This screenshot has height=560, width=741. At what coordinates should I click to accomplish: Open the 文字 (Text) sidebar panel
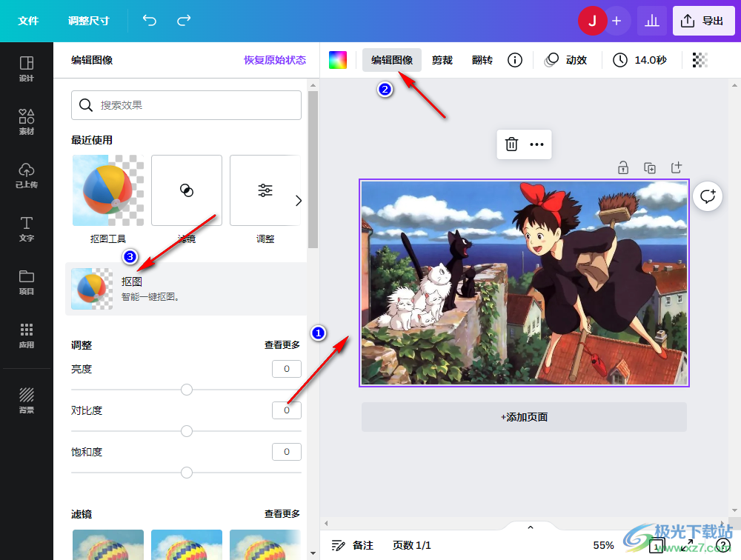[27, 229]
